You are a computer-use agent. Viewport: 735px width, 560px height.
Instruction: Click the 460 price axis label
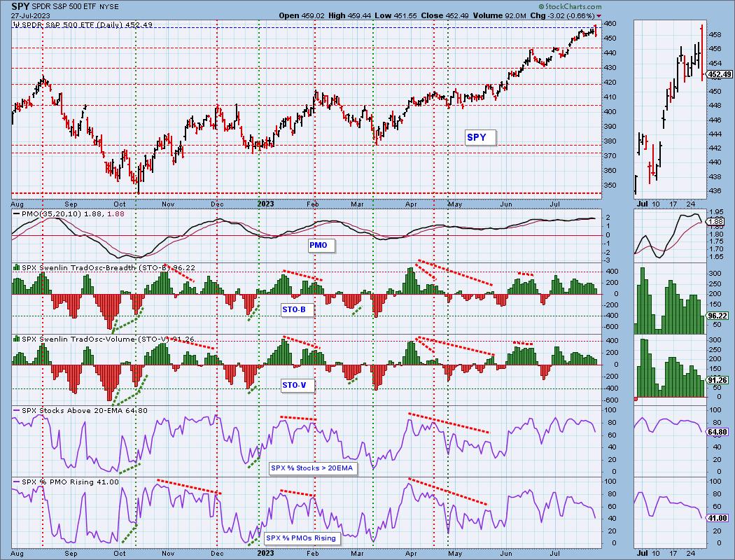pos(610,23)
